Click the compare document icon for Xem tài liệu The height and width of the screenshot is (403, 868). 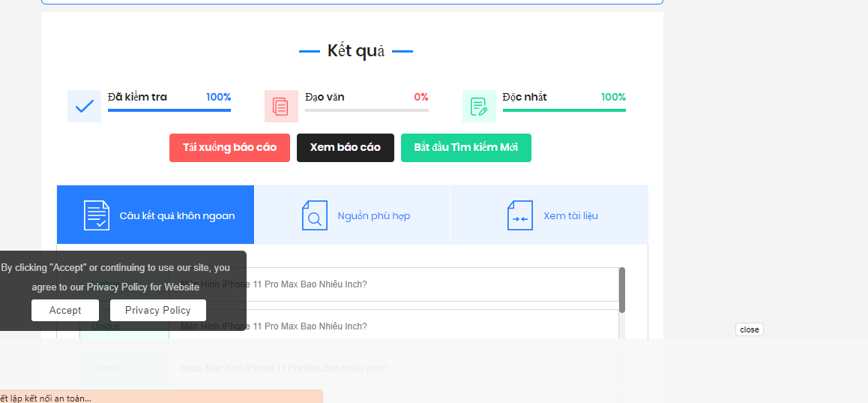[519, 215]
